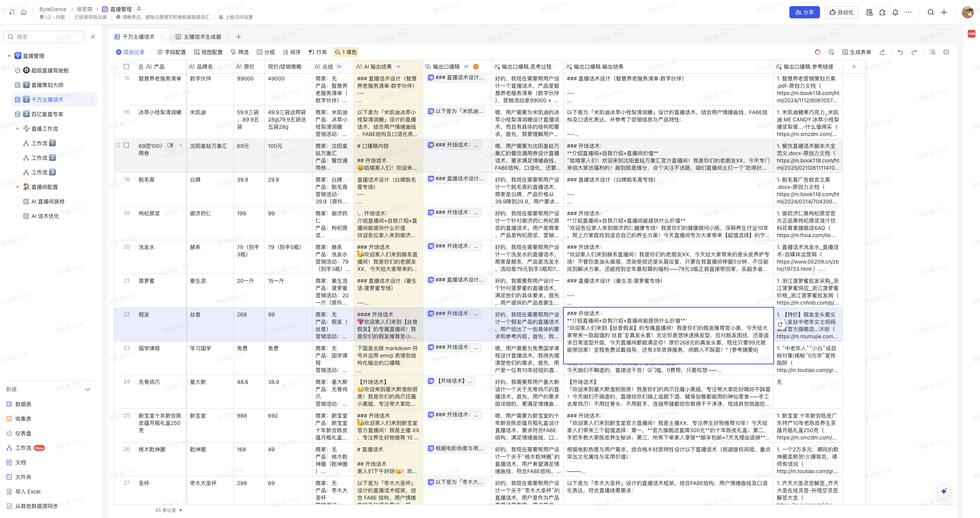Toggle the select-all header checkbox
This screenshot has width=980, height=518.
[x=126, y=67]
